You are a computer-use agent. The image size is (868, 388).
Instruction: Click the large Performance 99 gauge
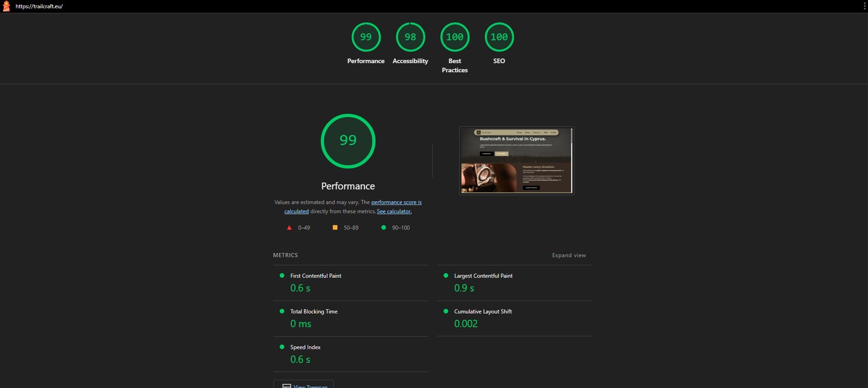[348, 141]
